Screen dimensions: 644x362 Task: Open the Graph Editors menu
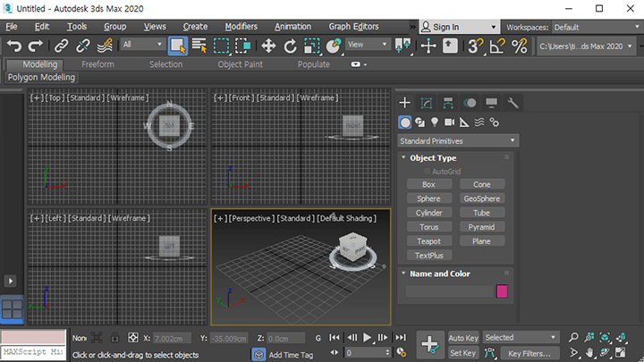353,27
